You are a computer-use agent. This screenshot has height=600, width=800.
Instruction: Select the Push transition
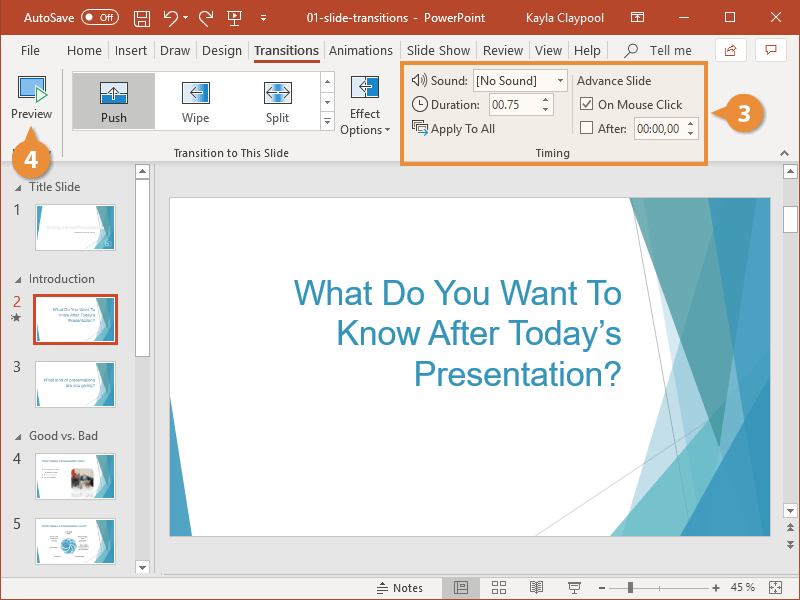[113, 100]
